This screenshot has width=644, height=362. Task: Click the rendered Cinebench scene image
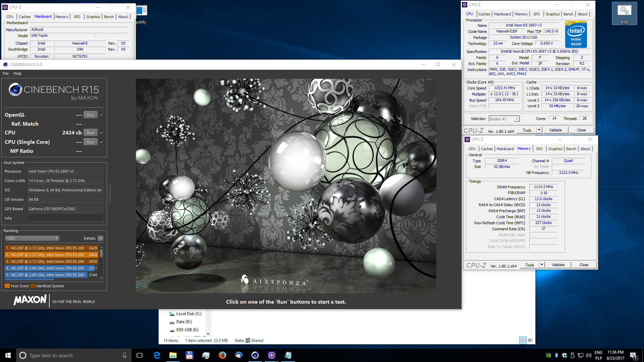[x=286, y=186]
